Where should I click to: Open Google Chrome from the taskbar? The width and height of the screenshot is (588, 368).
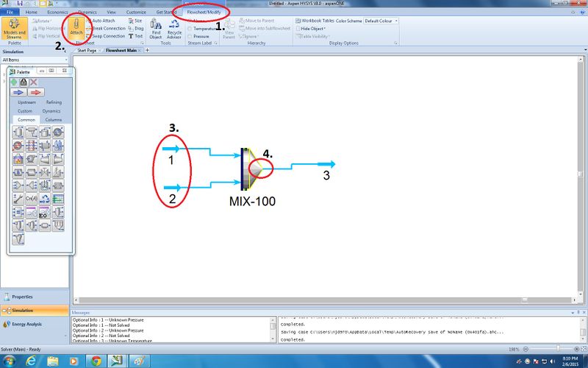(96, 361)
